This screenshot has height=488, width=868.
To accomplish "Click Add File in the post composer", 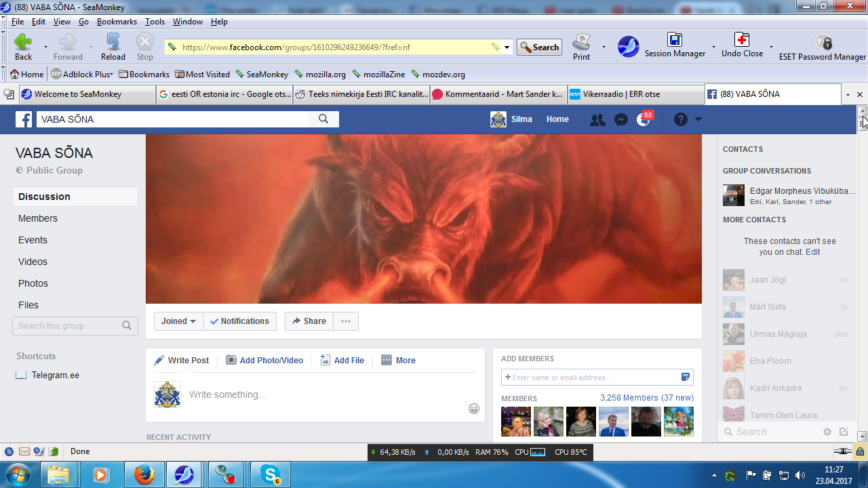I will pyautogui.click(x=342, y=361).
